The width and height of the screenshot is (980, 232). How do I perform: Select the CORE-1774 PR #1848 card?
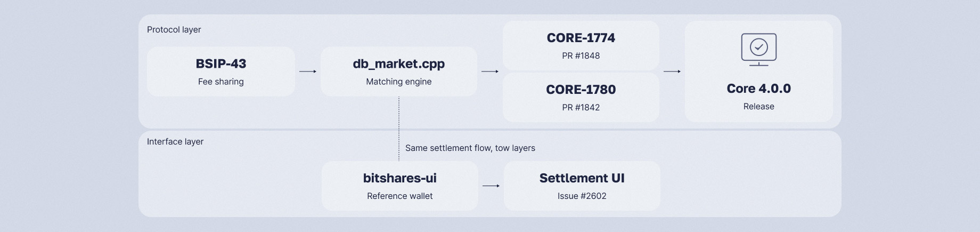581,45
